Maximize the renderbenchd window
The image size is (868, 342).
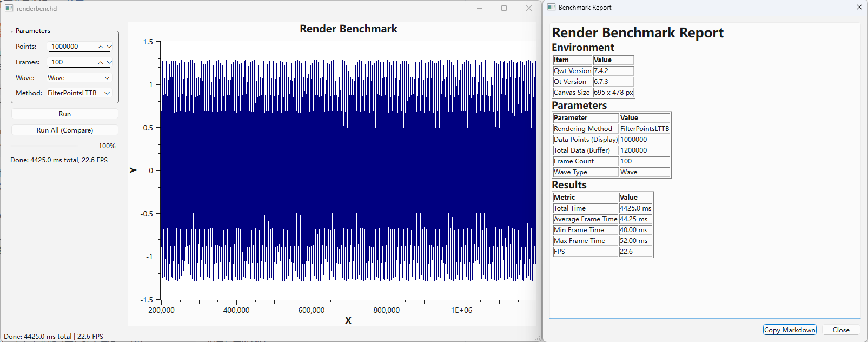(x=504, y=8)
